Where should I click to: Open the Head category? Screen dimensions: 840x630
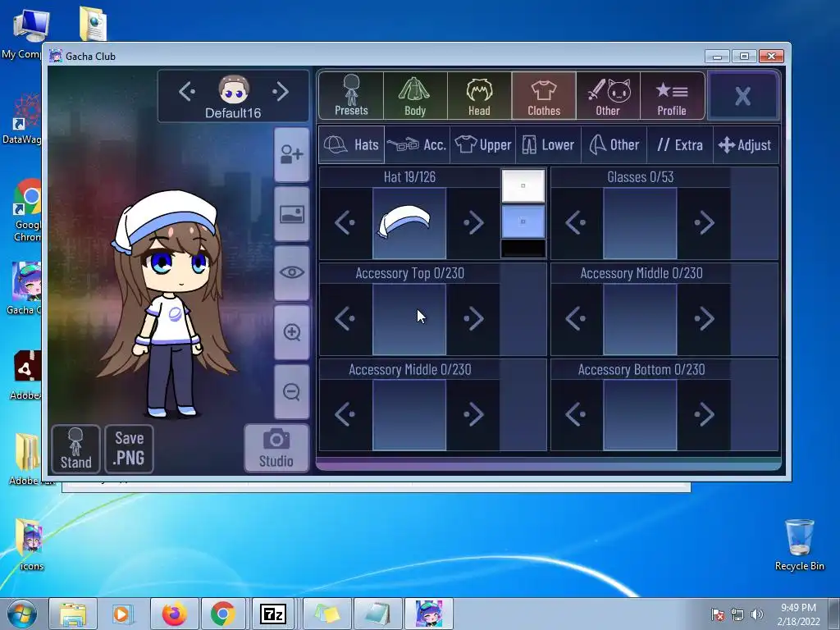tap(479, 95)
